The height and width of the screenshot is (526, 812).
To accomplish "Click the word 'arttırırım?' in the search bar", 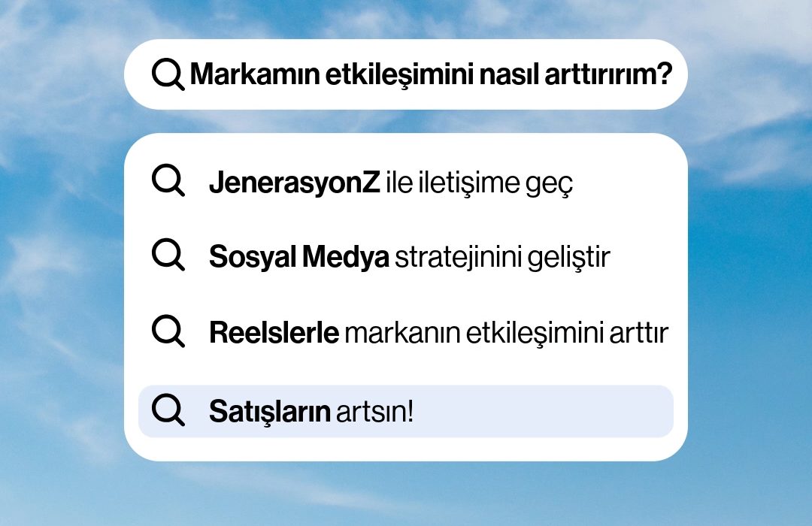I will click(x=608, y=74).
